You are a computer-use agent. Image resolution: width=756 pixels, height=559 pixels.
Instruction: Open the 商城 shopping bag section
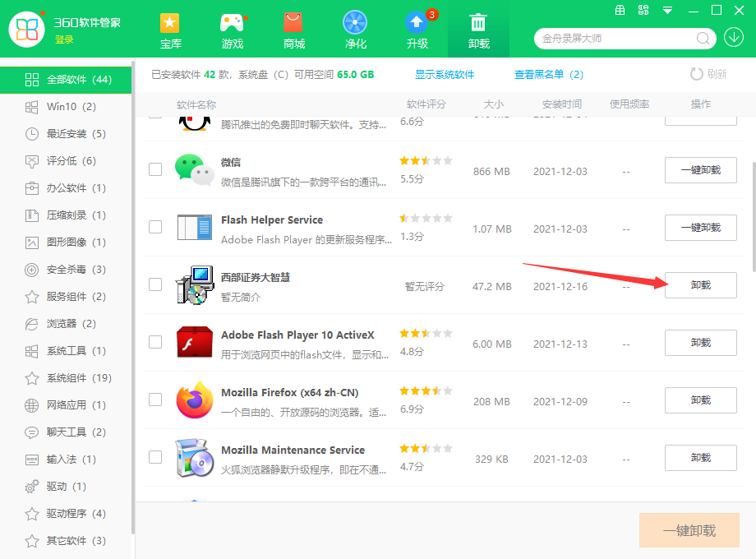tap(293, 30)
